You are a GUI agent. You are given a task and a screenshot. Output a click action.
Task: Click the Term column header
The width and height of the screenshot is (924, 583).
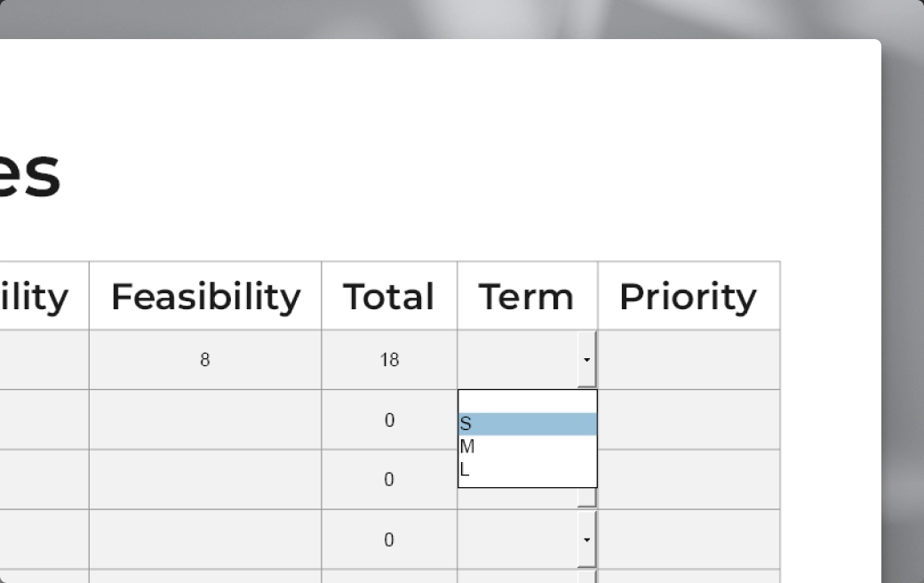(526, 296)
